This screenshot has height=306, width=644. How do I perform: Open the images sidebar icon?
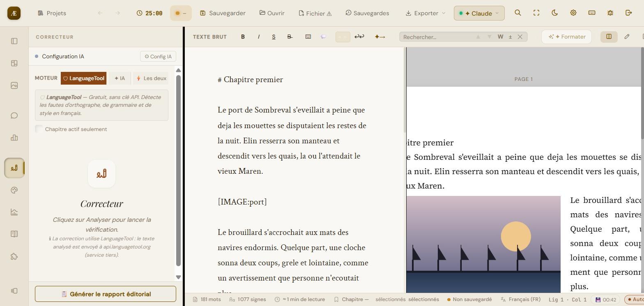[14, 85]
